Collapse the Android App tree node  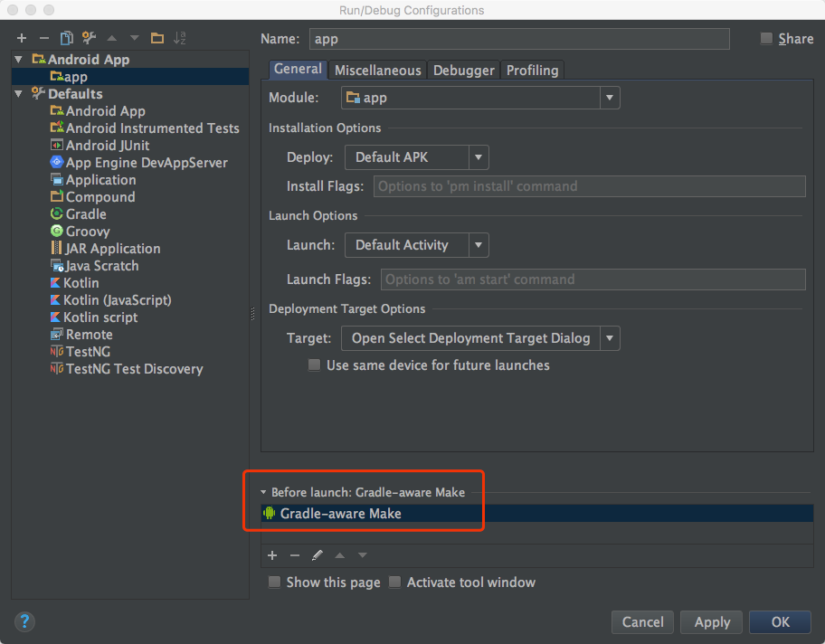(19, 60)
